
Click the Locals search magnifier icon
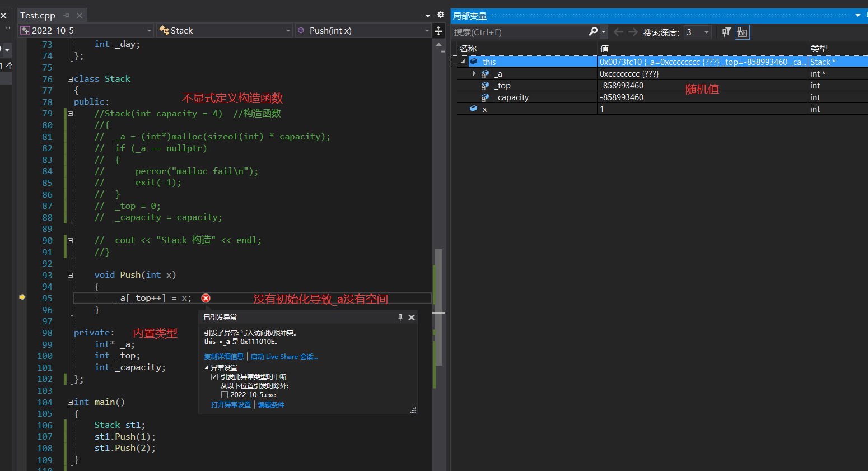(x=593, y=32)
